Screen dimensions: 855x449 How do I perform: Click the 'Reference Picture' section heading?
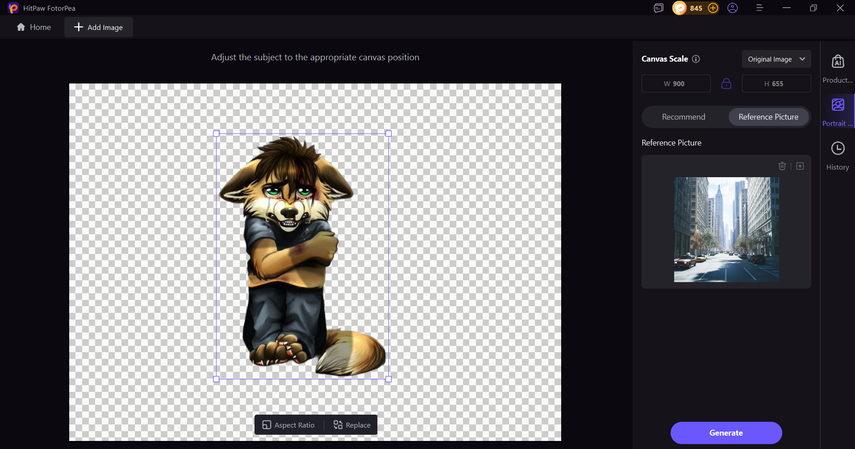tap(671, 142)
